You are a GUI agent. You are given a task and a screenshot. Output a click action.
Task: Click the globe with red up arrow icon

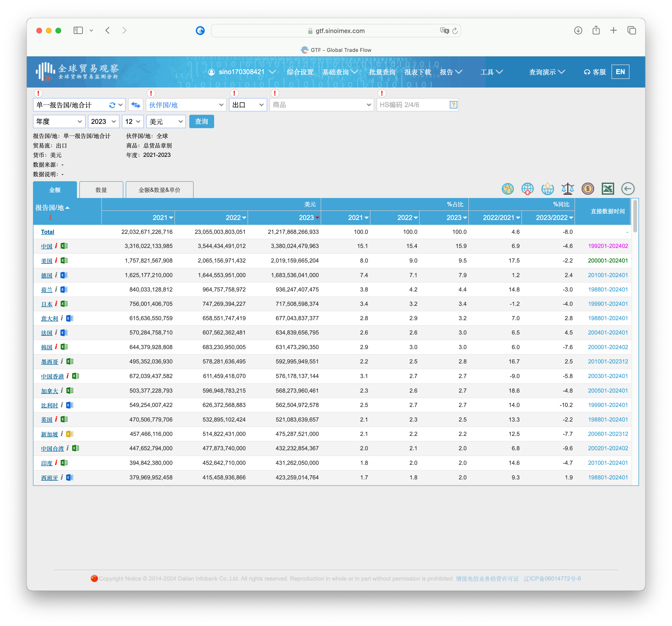[527, 189]
